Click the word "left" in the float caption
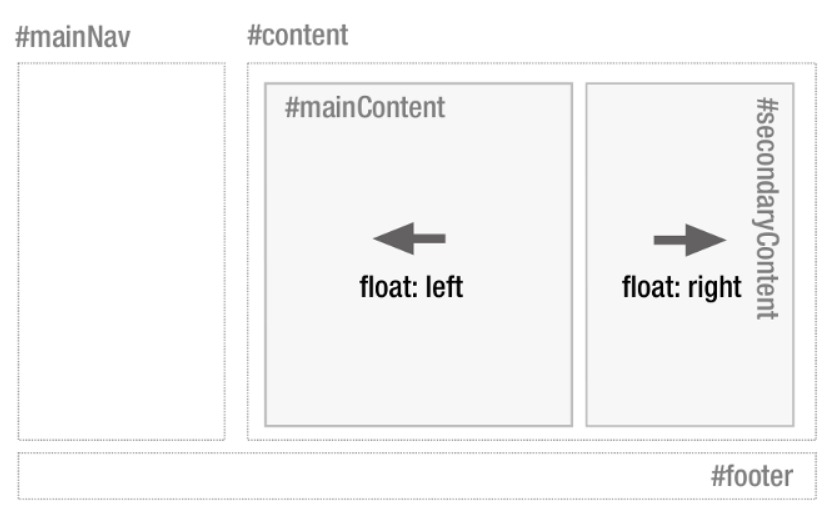Screen dimensions: 831x514 click(x=444, y=288)
